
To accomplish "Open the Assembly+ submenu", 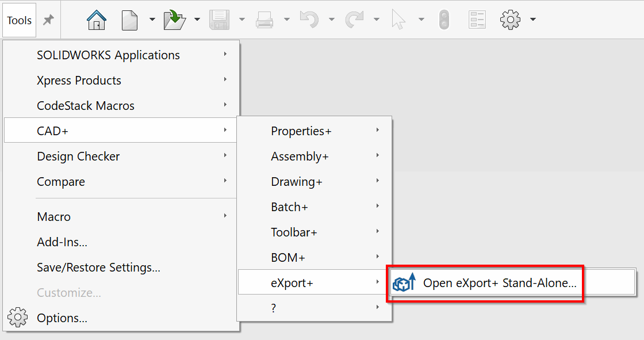I will (x=314, y=156).
